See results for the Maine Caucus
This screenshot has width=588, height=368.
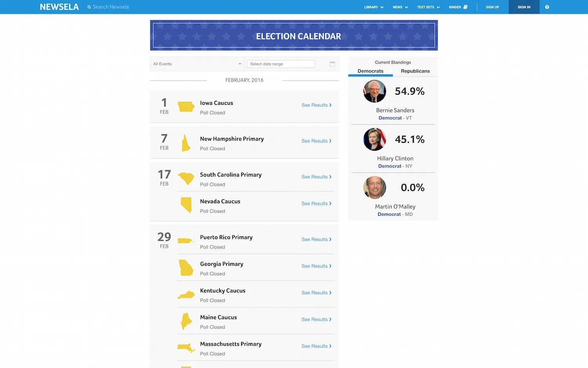pos(316,319)
